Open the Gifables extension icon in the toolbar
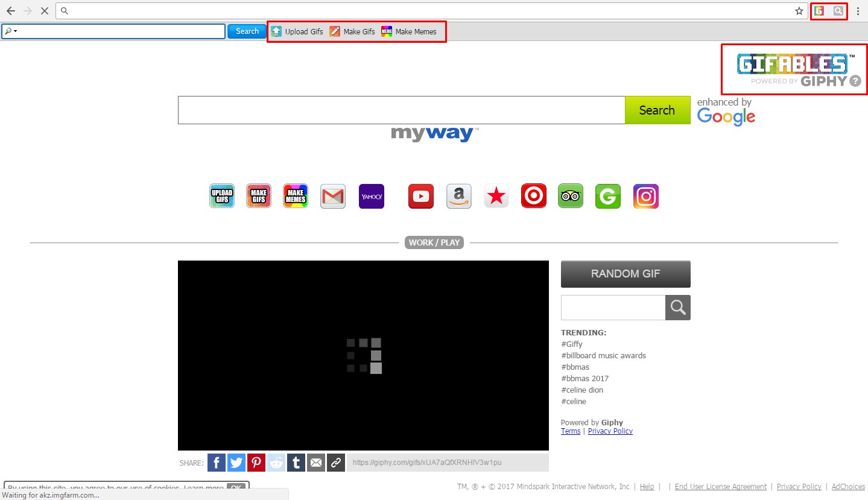This screenshot has height=500, width=868. tap(819, 11)
